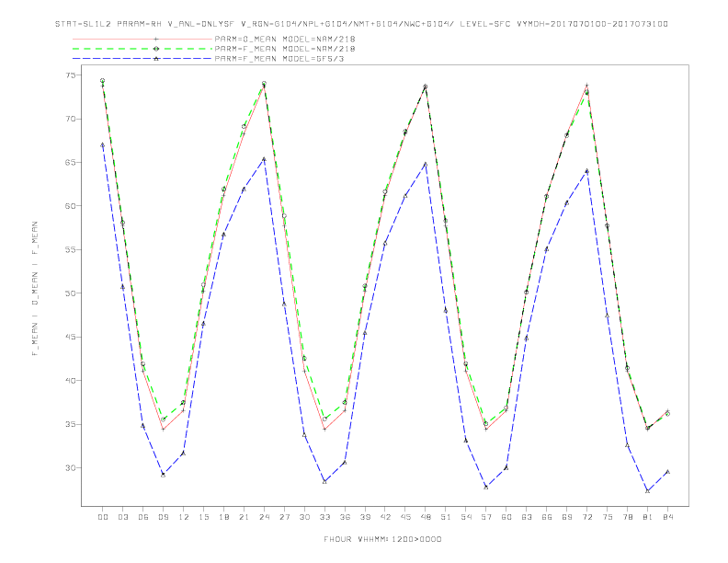This screenshot has height=563, width=728.
Task: Click the y-axis title F_MEAN | O_MEAN | F_MEAN
Action: (x=35, y=289)
